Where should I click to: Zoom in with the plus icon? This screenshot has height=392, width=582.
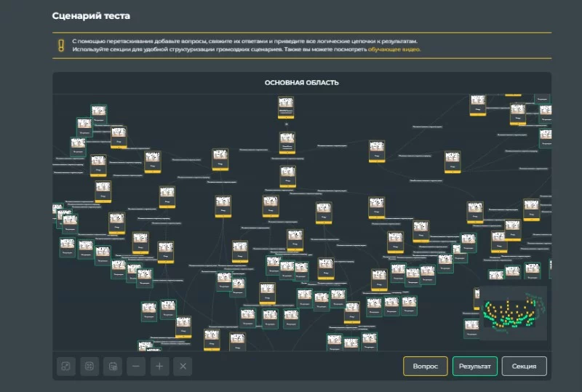coord(159,367)
